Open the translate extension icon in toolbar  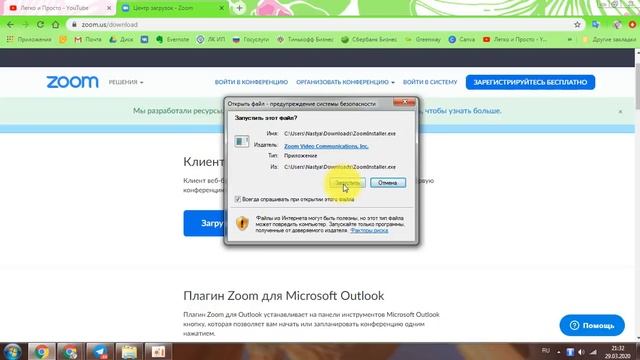pyautogui.click(x=596, y=24)
